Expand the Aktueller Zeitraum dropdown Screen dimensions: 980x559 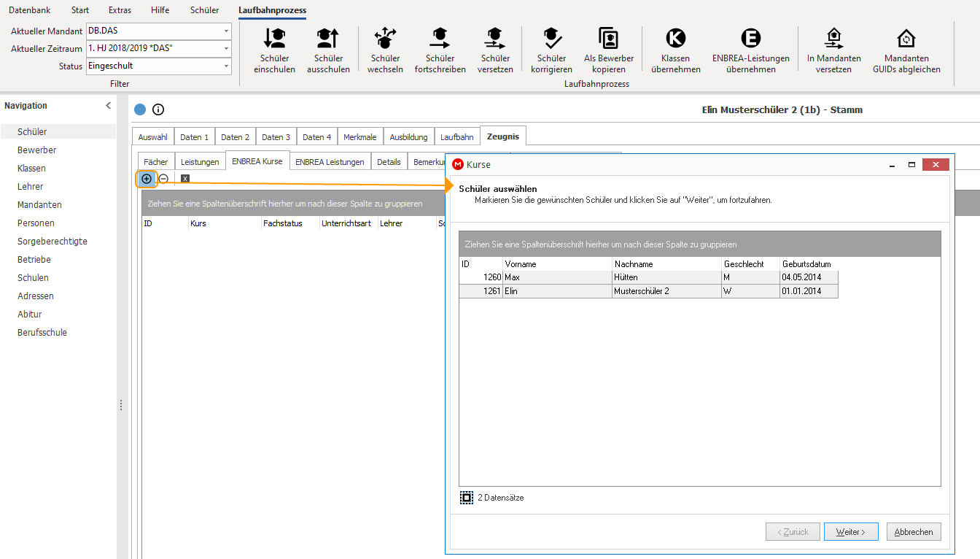(226, 48)
